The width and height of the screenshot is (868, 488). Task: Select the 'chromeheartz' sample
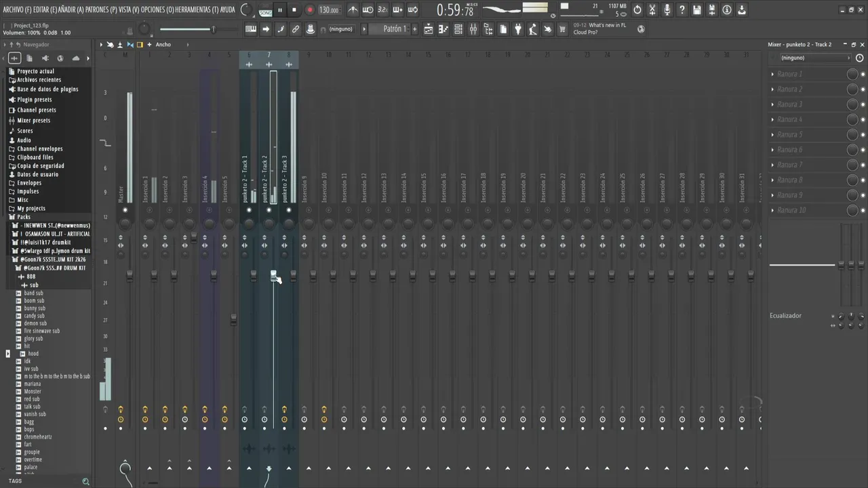pyautogui.click(x=38, y=436)
